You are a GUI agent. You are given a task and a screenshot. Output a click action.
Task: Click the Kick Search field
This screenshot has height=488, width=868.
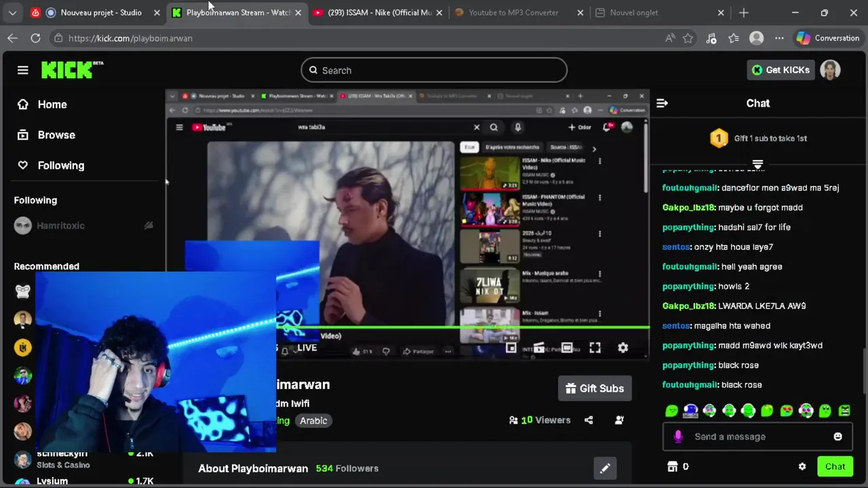[x=434, y=70]
